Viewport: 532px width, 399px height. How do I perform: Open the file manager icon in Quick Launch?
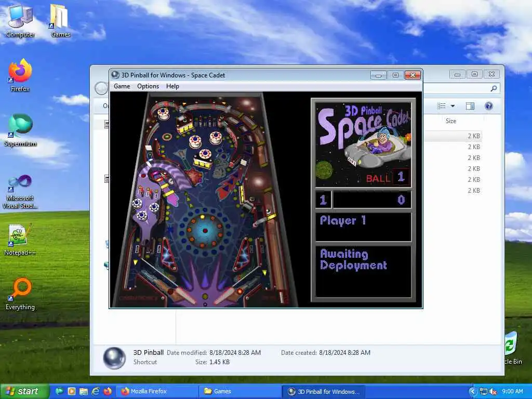click(x=84, y=392)
